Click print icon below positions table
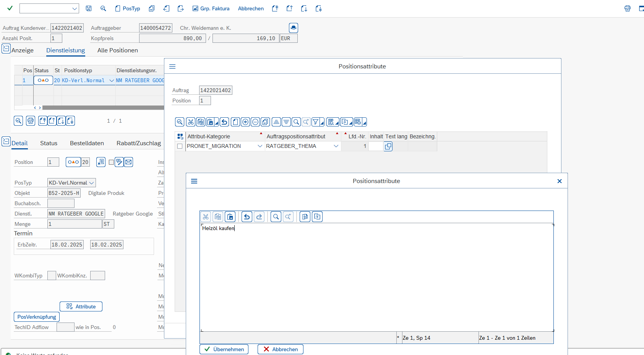Image resolution: width=644 pixels, height=355 pixels. pos(31,121)
